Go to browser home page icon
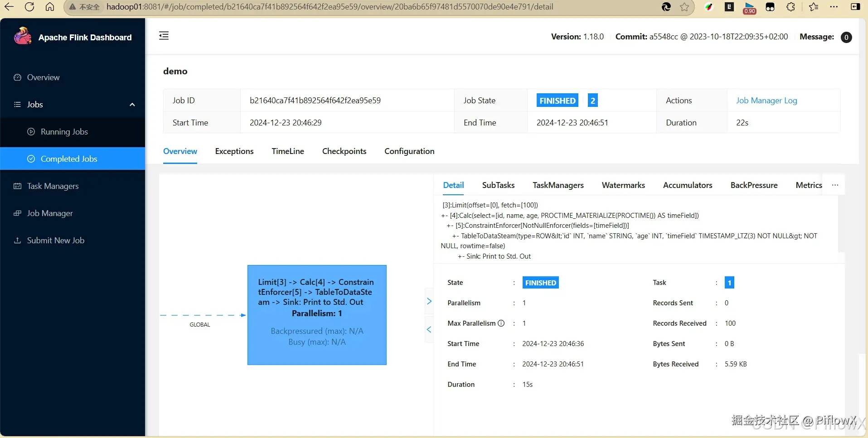This screenshot has height=438, width=868. (x=50, y=7)
